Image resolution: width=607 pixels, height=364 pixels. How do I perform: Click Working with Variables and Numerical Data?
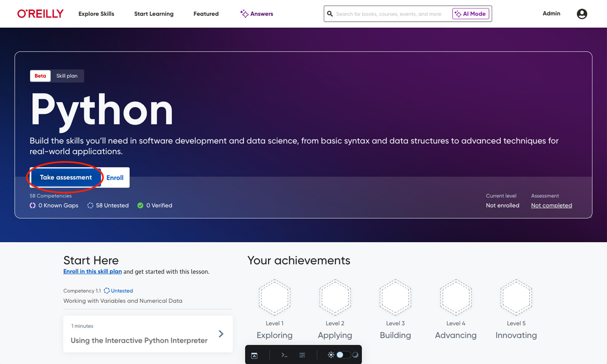123,301
